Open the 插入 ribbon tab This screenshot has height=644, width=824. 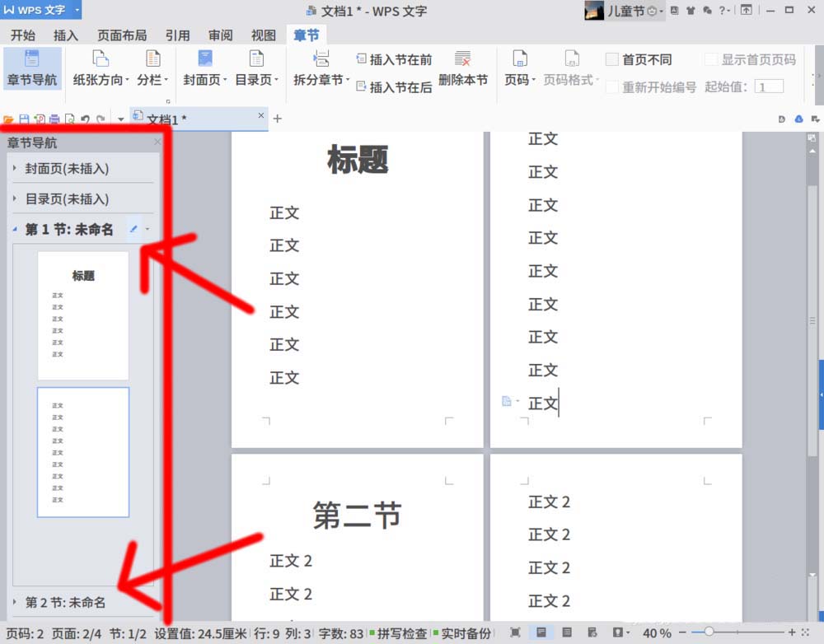(x=66, y=35)
